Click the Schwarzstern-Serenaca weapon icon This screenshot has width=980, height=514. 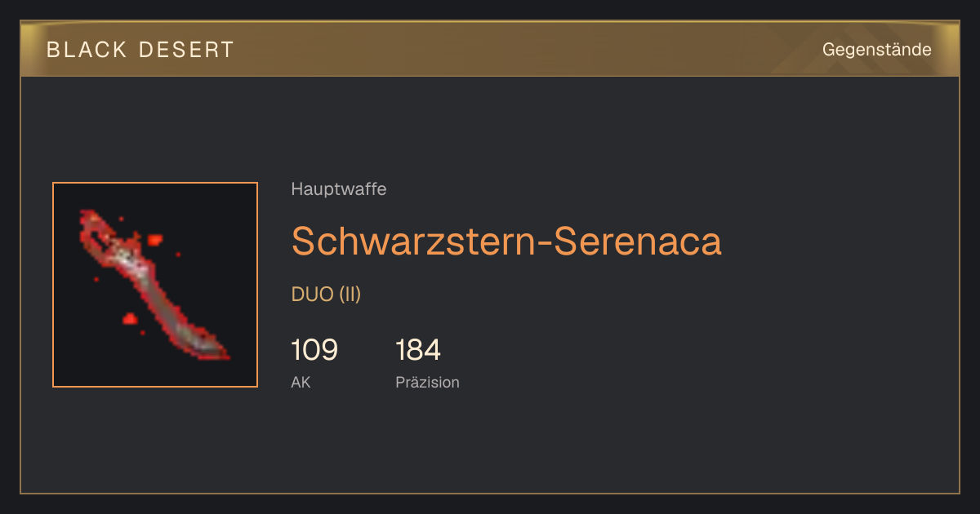(155, 285)
